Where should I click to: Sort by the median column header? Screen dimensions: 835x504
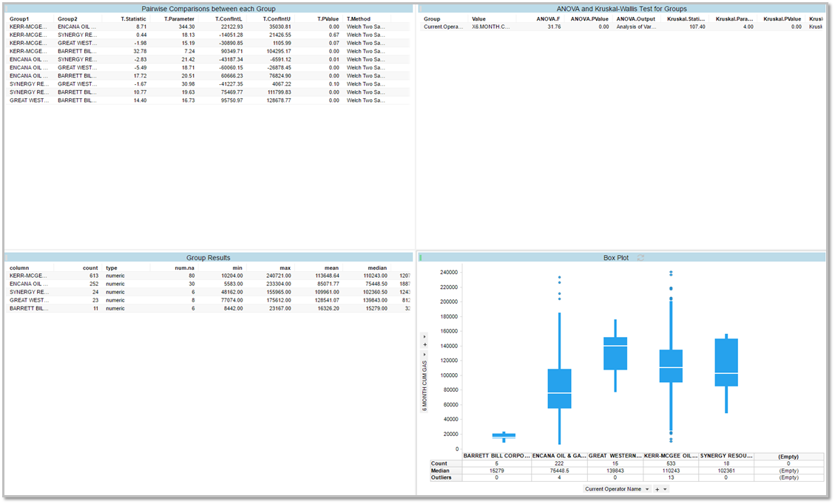point(377,268)
